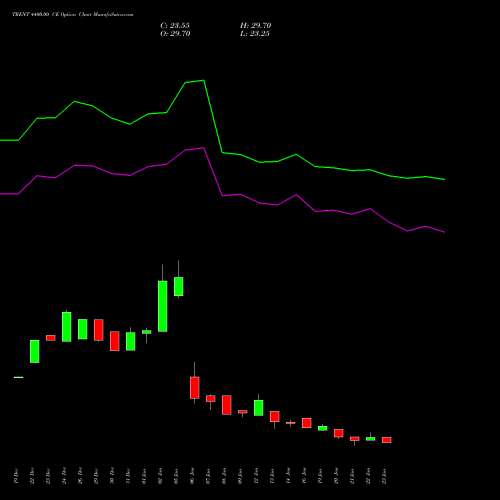This screenshot has width=500, height=500.
Task: Click the TRENT CE Options chart title
Action: [73, 15]
